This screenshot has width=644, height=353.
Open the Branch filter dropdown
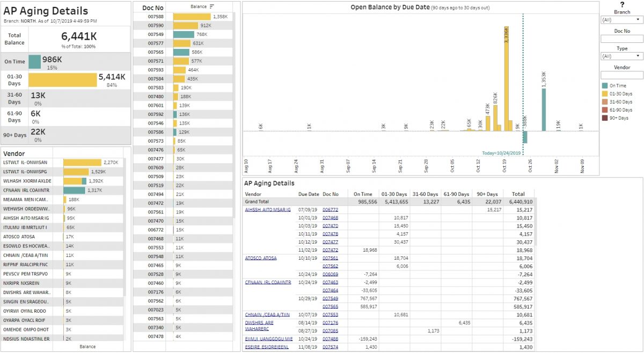pyautogui.click(x=622, y=20)
